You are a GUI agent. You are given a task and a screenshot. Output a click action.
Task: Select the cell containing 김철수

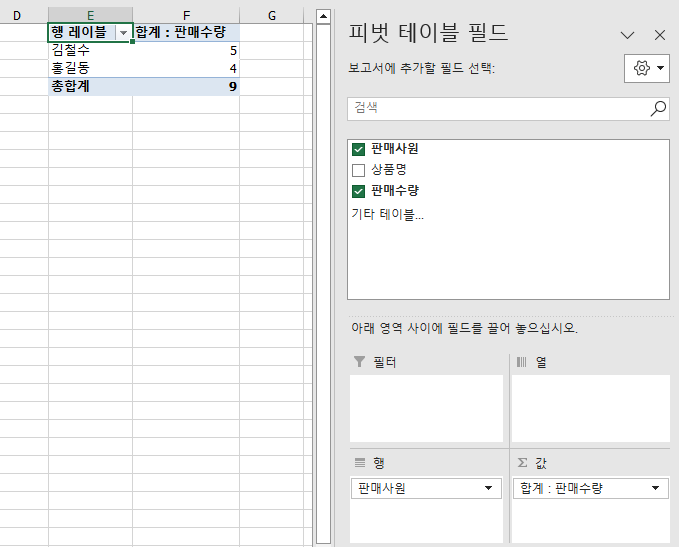91,50
